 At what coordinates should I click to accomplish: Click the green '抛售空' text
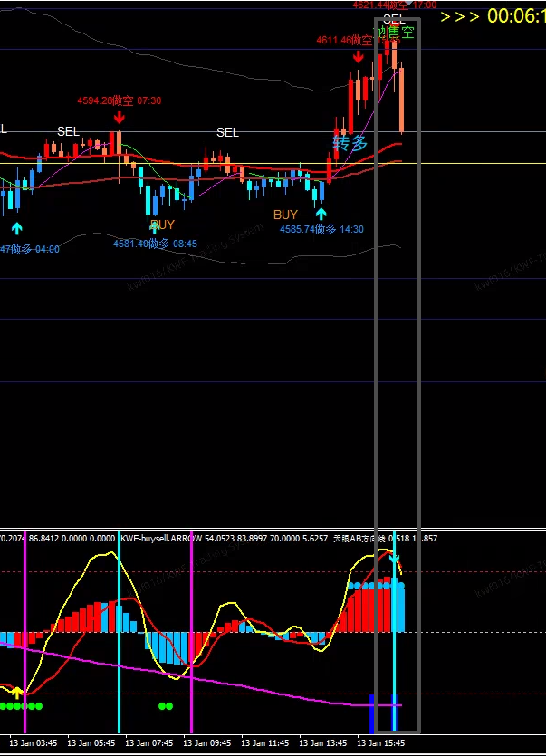pos(395,33)
